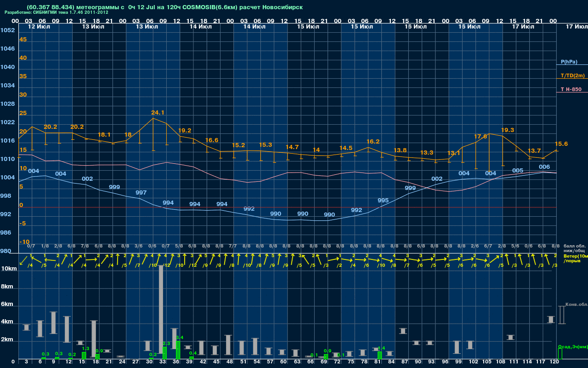Viewport: 588px width, 368px height.
Task: Click the temperature label 15.3
Action: (x=266, y=145)
